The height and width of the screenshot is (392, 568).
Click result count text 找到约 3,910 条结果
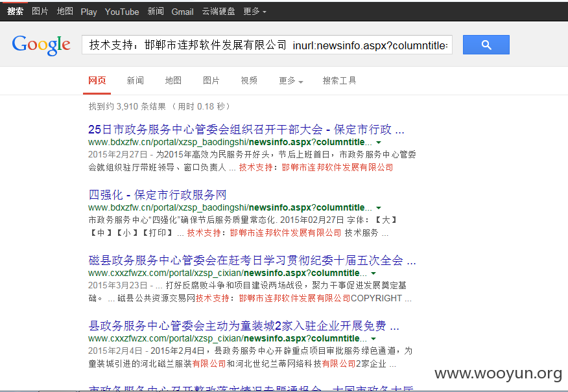127,106
